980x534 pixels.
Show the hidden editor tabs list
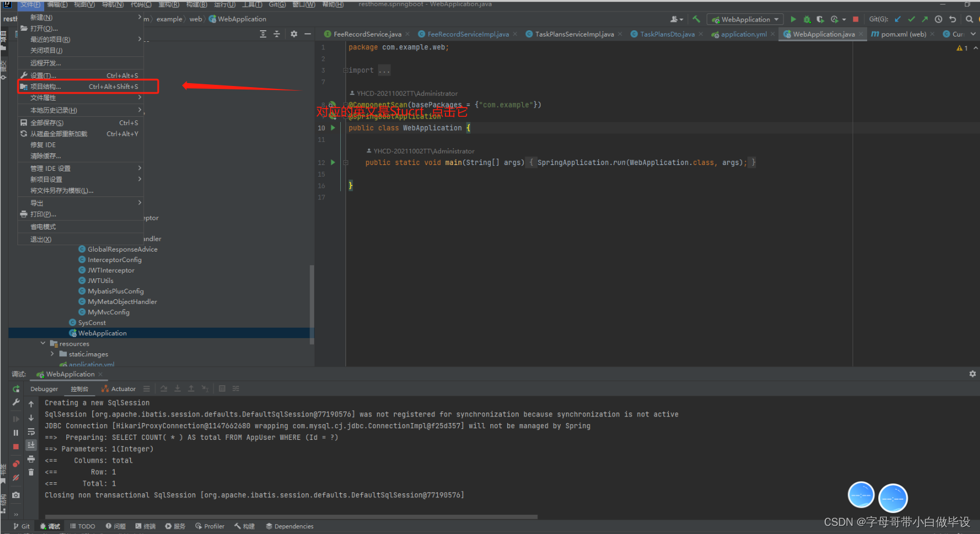(x=973, y=34)
